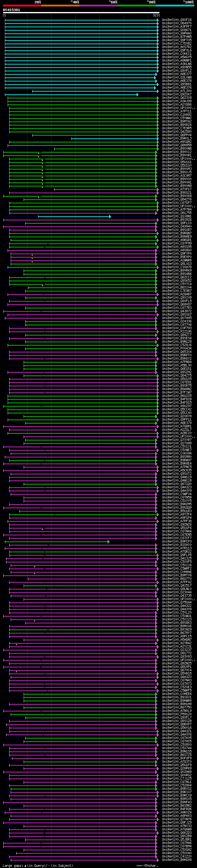Select the UniRef100_A7PT11 label
Screen dimensions: 197x868
[177, 111]
